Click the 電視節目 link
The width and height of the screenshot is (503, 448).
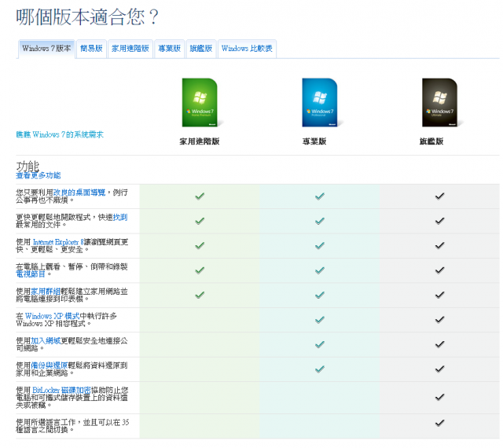pyautogui.click(x=31, y=274)
